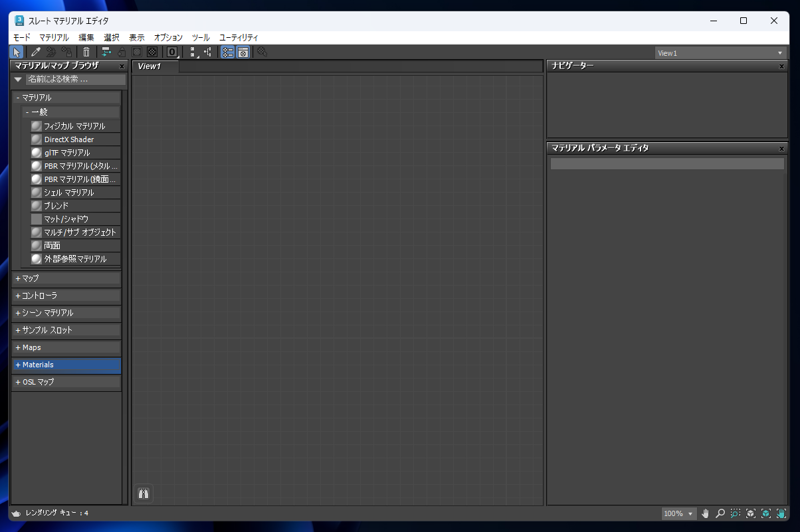Expand the OSL マップ group
Viewport: 800px width, 532px height.
[66, 382]
